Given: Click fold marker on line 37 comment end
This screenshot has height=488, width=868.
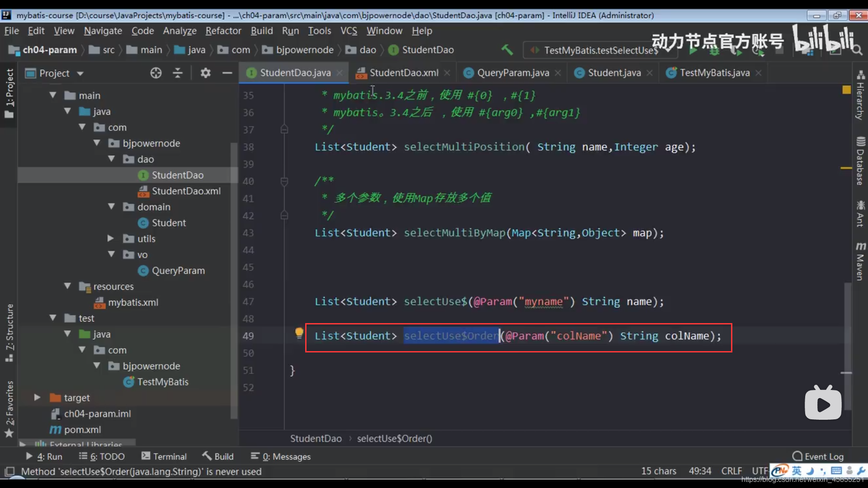Looking at the screenshot, I should pos(284,130).
